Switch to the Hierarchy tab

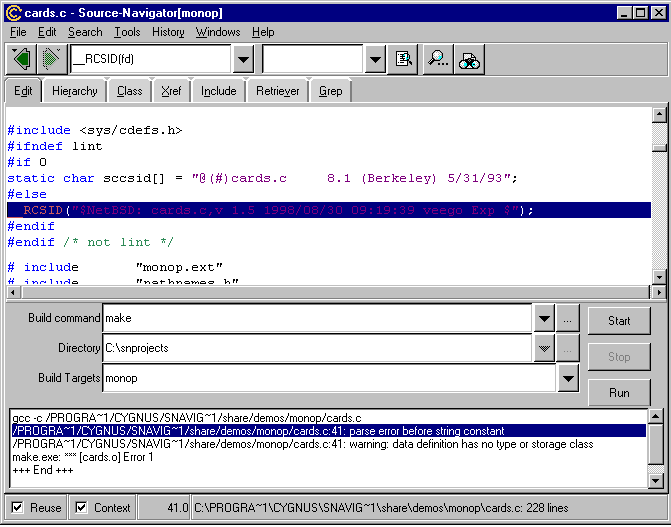click(x=75, y=91)
